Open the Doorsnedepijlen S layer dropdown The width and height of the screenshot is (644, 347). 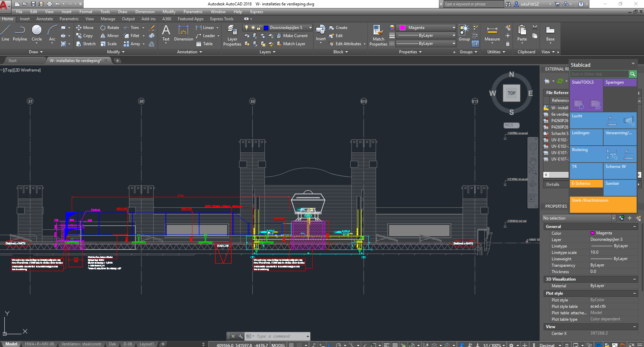click(x=310, y=28)
